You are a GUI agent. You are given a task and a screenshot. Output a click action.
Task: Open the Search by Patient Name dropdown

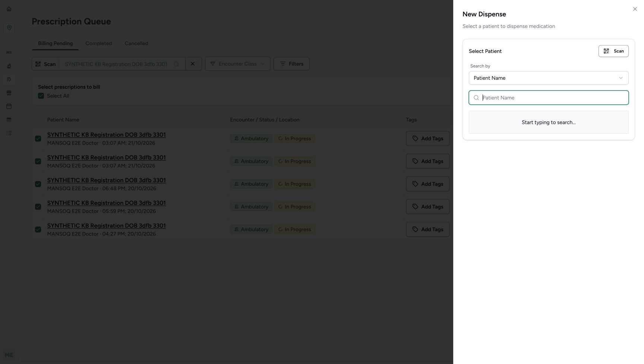coord(549,78)
